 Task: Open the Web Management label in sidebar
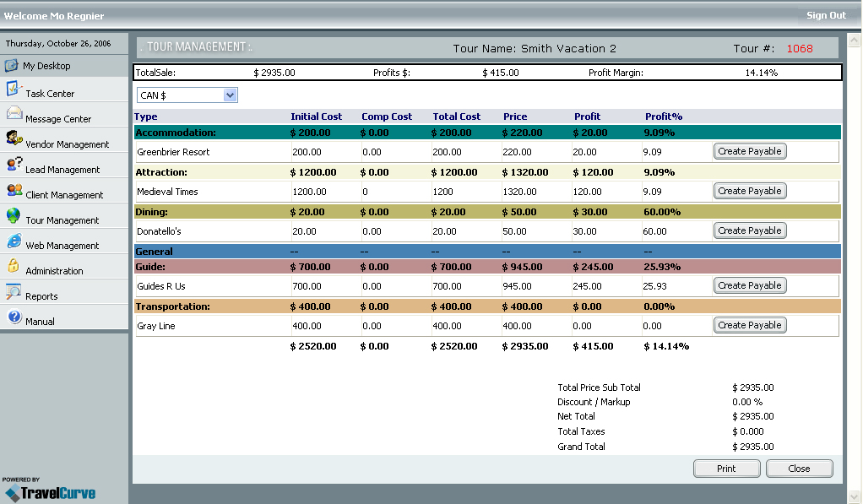pyautogui.click(x=62, y=246)
